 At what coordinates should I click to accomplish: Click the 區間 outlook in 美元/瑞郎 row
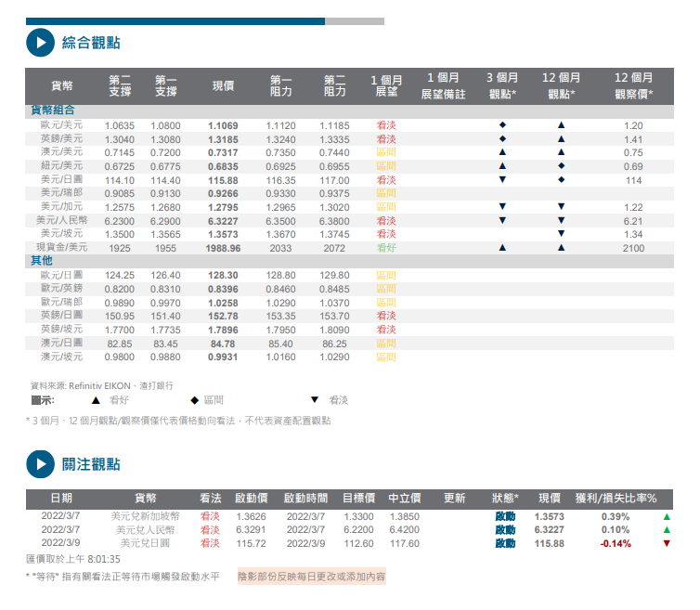(x=386, y=193)
